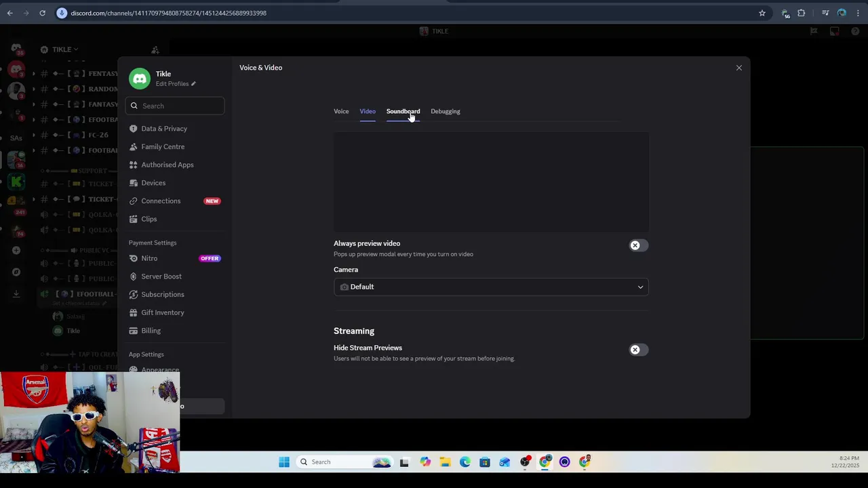Close the Voice & Video settings dialog
Viewport: 868px width, 488px height.
739,68
